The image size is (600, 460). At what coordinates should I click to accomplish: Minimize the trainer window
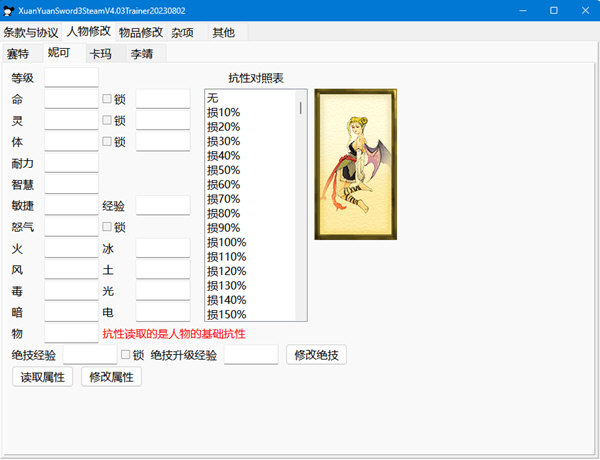523,11
